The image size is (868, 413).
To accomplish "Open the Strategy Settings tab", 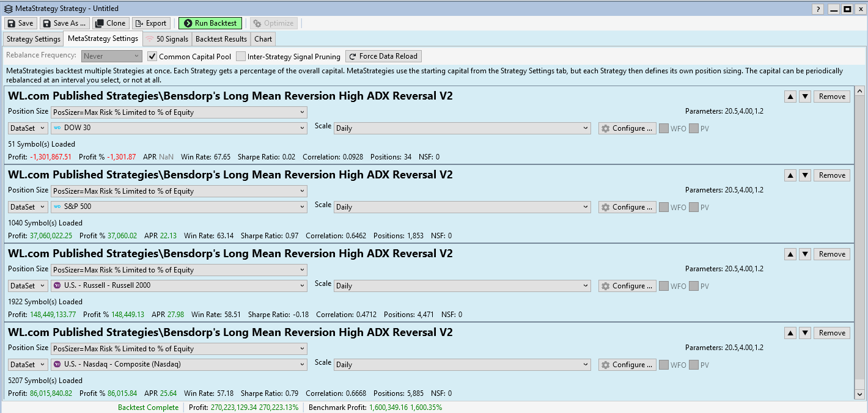I will [x=33, y=39].
